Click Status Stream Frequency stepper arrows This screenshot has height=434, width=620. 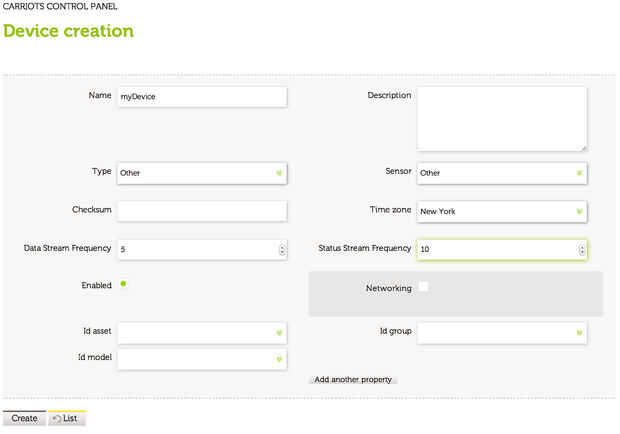point(581,249)
